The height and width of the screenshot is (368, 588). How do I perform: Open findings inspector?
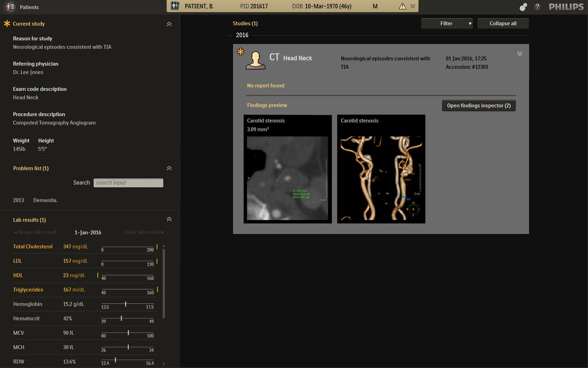click(478, 105)
